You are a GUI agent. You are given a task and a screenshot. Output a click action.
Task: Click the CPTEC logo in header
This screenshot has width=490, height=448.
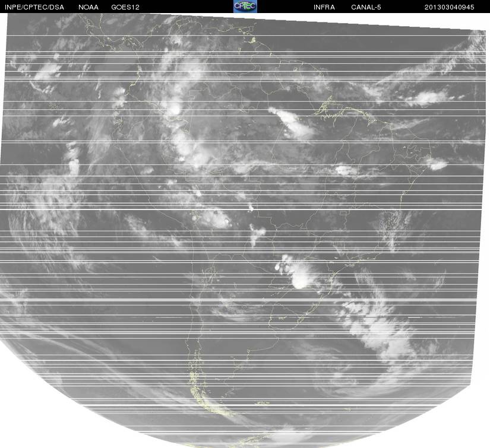[x=245, y=7]
